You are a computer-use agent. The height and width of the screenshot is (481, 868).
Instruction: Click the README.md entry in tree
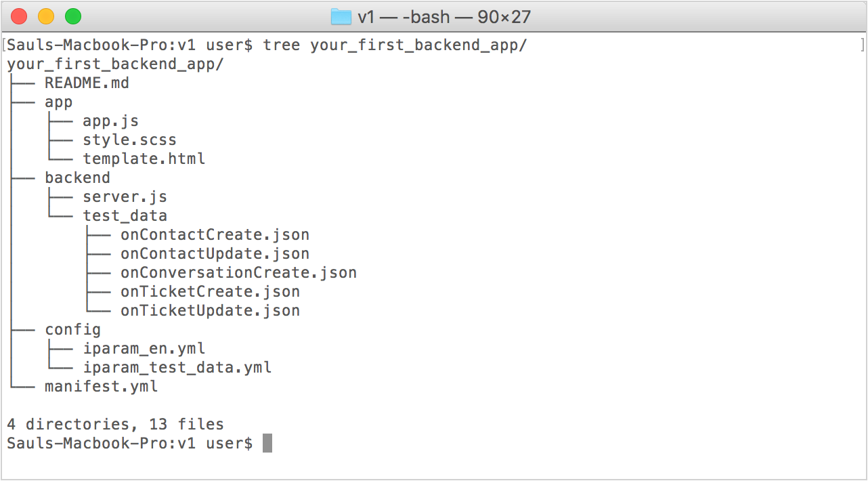coord(87,83)
